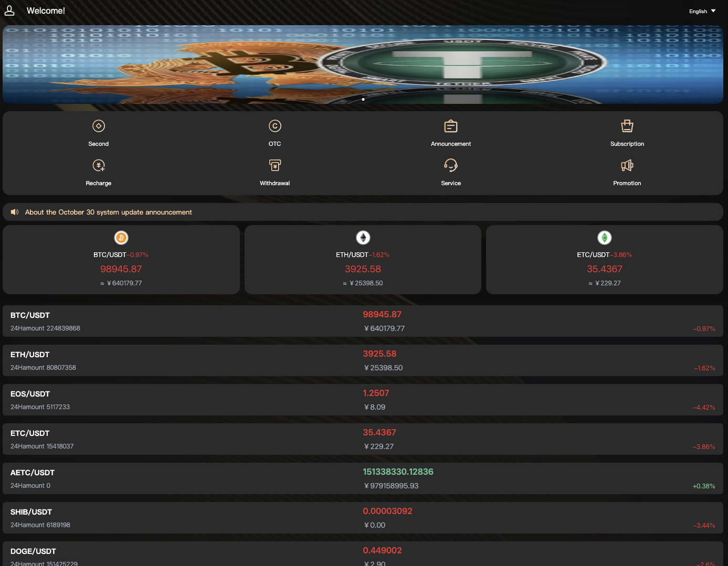Screen dimensions: 728x566
Task: Open the Promotion label
Action: pos(627,183)
